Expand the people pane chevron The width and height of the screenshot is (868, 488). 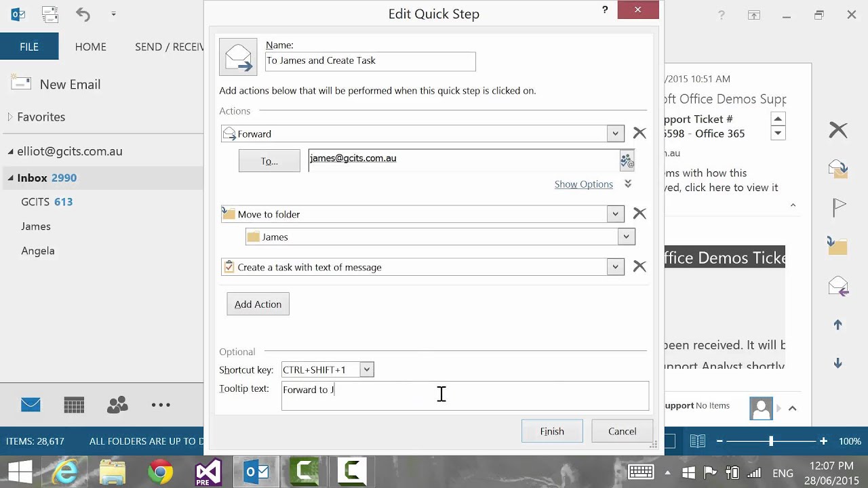(792, 408)
